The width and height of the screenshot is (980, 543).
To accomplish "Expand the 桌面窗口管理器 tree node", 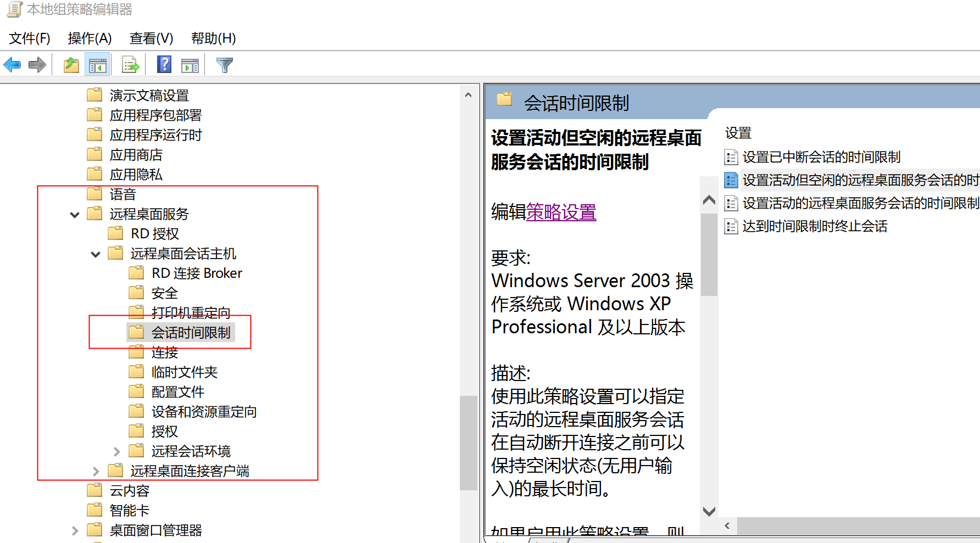I will pos(75,530).
